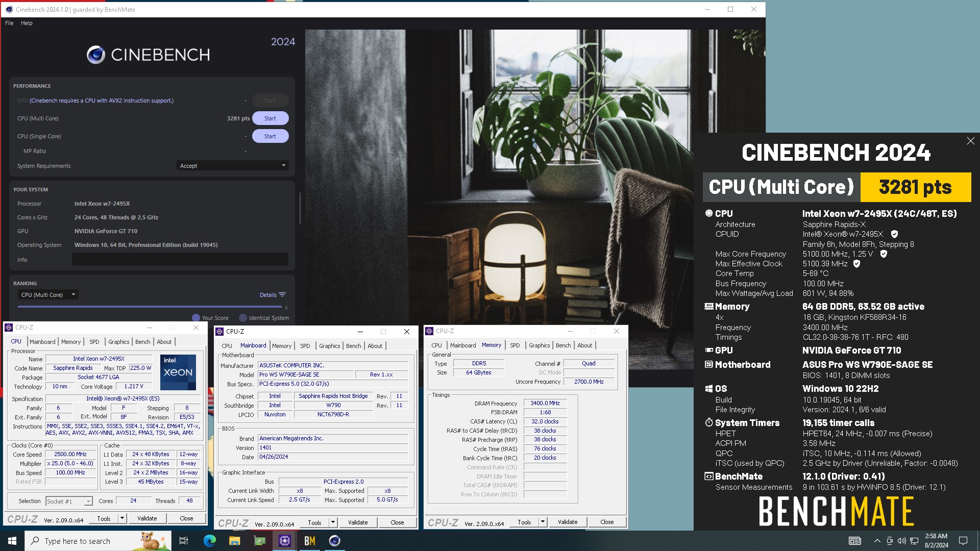
Task: Open the Help menu in Cinebench
Action: (27, 23)
